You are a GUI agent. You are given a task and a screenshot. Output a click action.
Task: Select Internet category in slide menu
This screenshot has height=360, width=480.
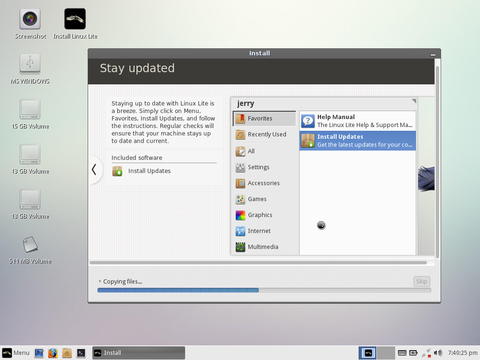point(264,231)
